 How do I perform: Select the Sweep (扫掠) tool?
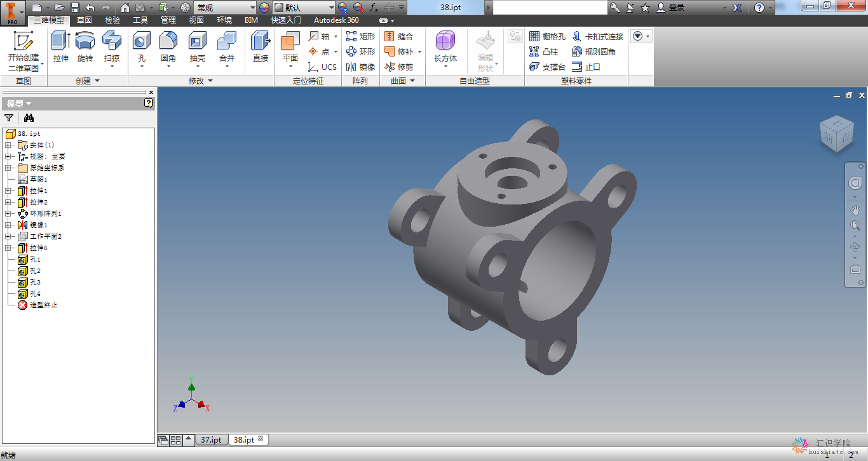112,51
